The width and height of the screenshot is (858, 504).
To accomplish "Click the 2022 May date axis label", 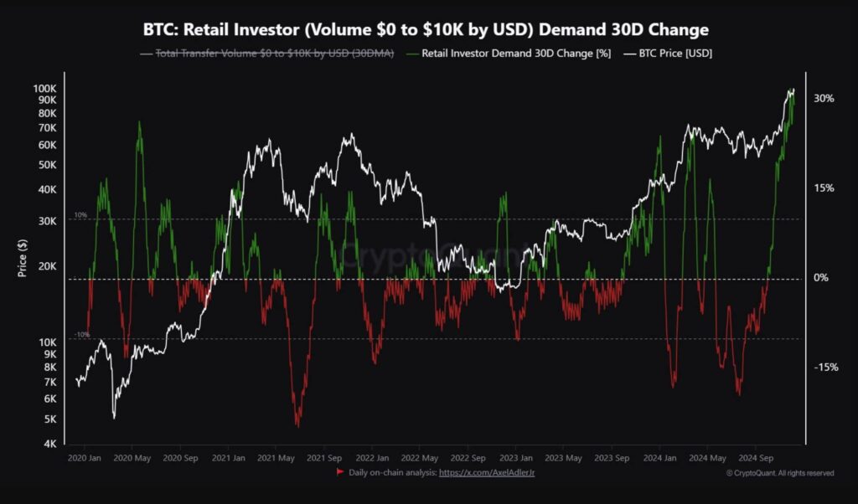I will (x=419, y=458).
